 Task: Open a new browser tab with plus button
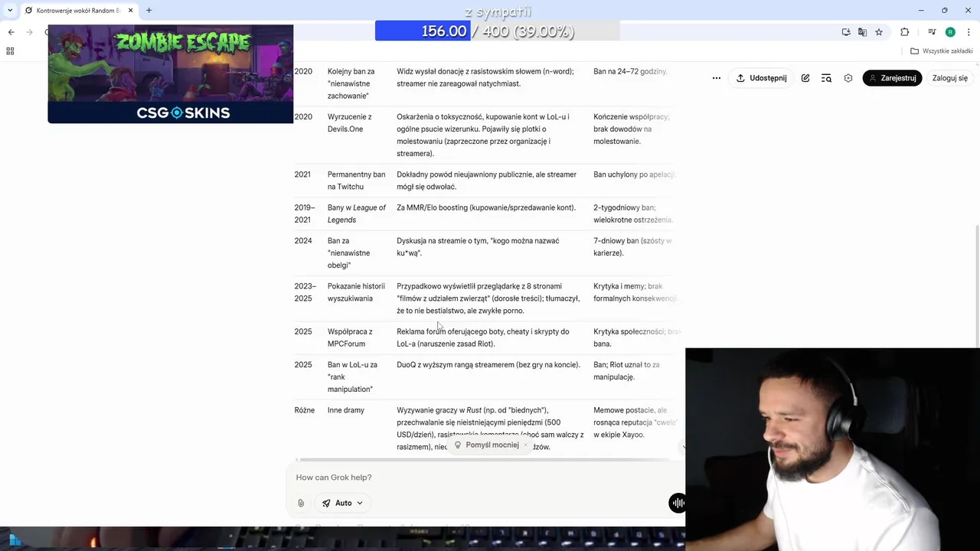pos(149,11)
